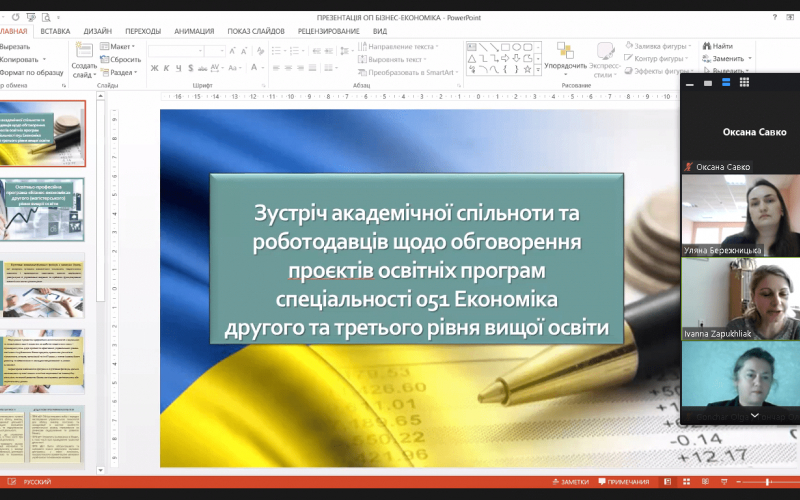Viewport: 800px width, 500px height.
Task: Open the Макет layout dropdown
Action: (x=118, y=46)
